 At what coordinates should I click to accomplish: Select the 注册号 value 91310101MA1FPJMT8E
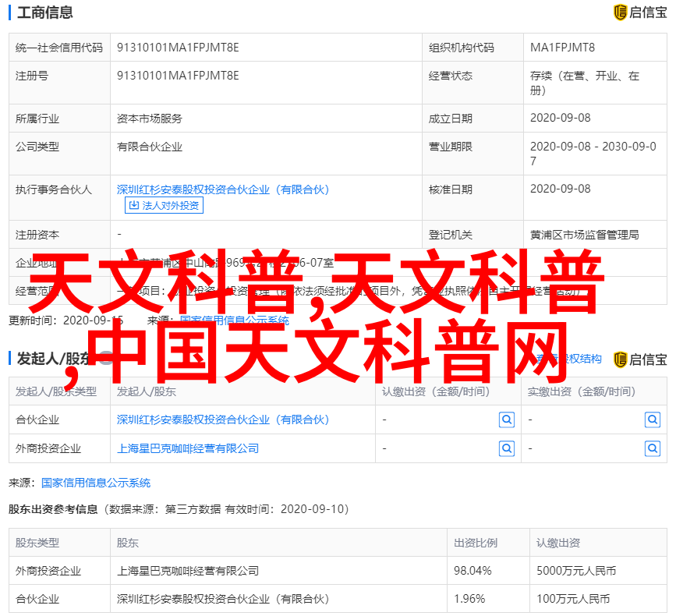(x=178, y=76)
